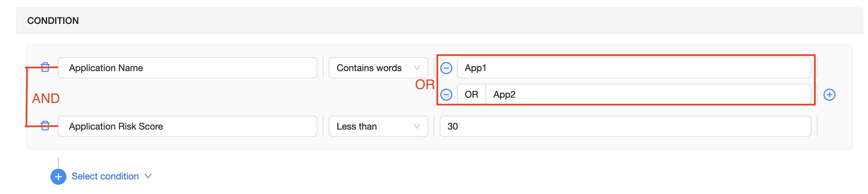The image size is (868, 194).
Task: Click the OR prefix before App2
Action: tap(471, 95)
